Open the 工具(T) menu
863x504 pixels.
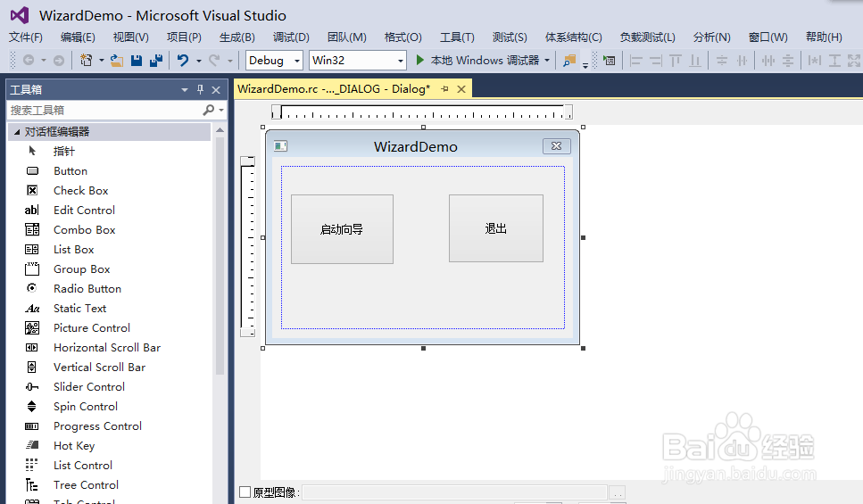pos(457,37)
